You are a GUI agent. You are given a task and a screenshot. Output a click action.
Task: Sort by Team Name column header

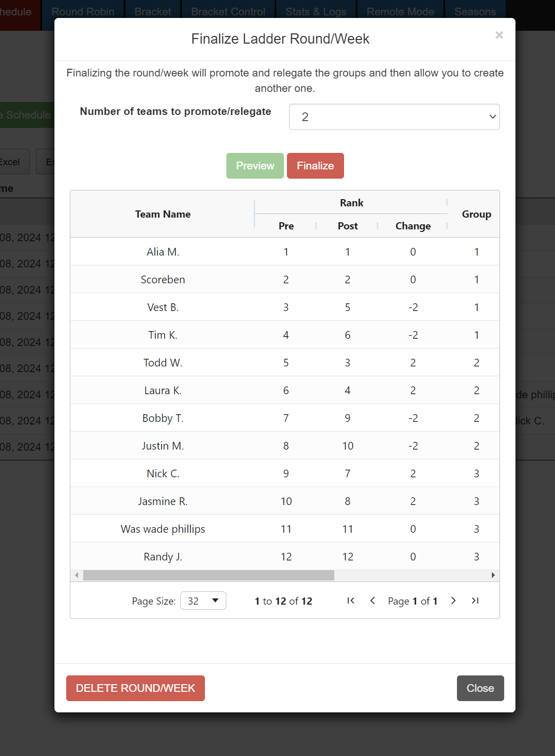163,214
